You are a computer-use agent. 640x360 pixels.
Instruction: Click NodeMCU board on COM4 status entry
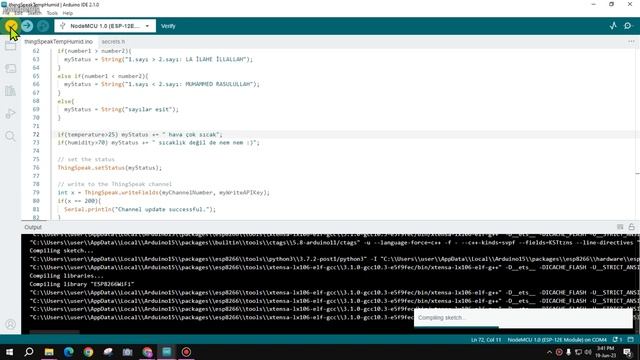557,340
